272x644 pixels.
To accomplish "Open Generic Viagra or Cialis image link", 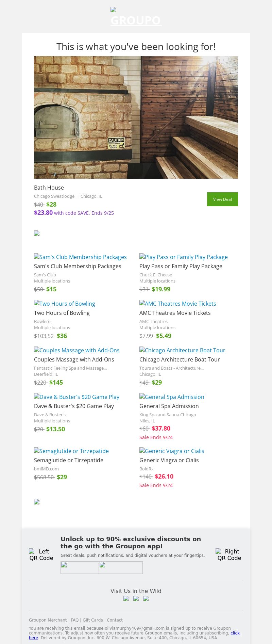I will click(x=172, y=451).
